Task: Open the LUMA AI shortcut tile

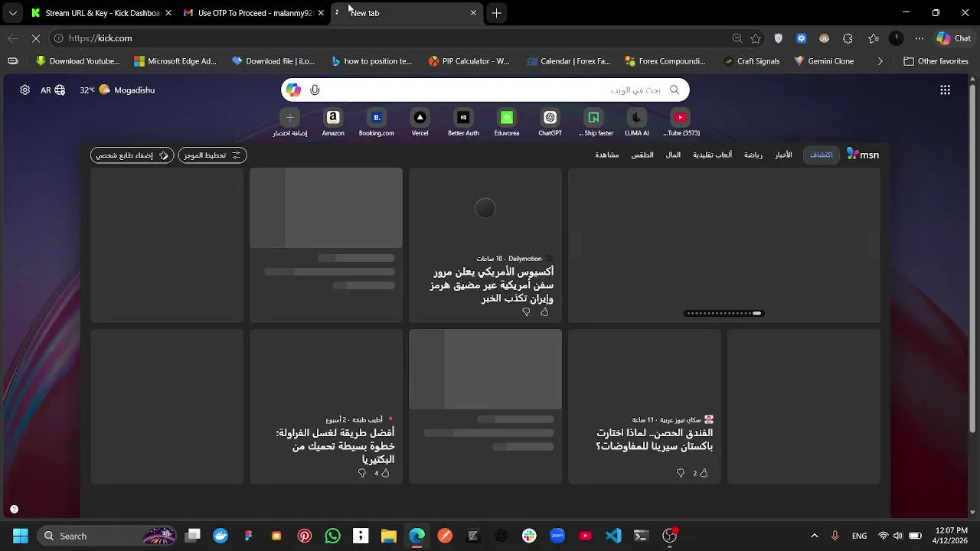Action: click(x=637, y=122)
